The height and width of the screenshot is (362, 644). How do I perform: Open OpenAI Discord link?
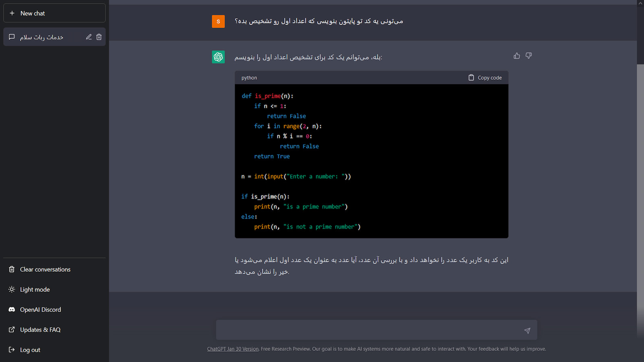[x=54, y=310]
